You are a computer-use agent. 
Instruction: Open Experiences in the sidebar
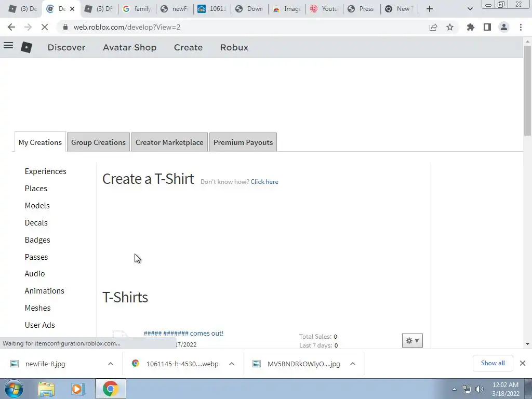point(46,171)
